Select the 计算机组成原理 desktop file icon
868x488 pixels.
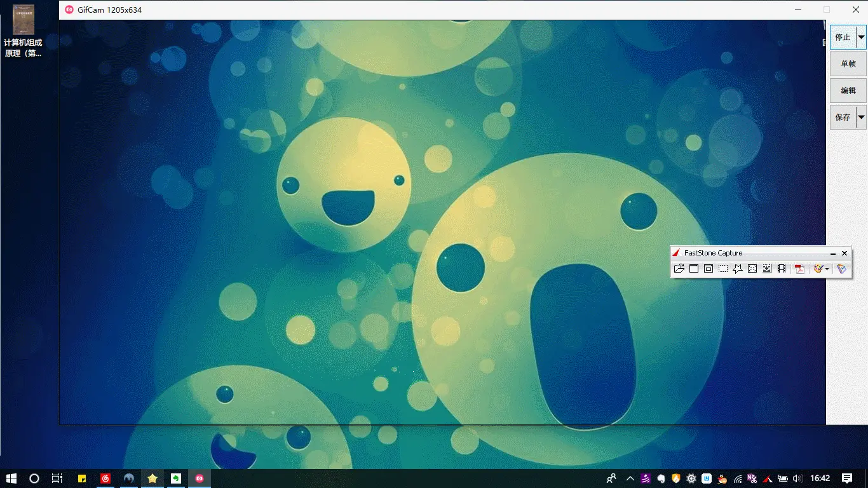coord(24,30)
